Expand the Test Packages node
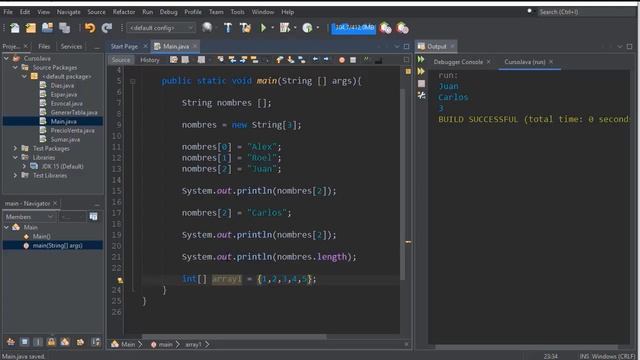The image size is (640, 360). (x=15, y=148)
